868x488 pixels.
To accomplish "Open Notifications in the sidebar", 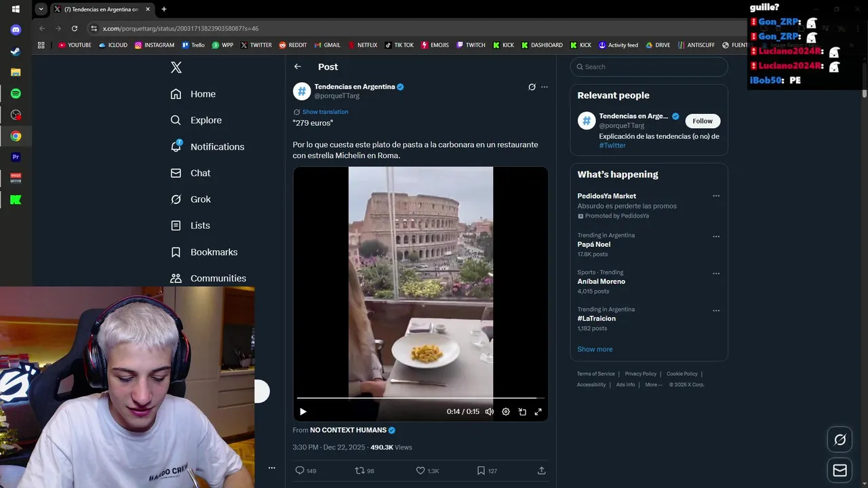I will pos(217,146).
